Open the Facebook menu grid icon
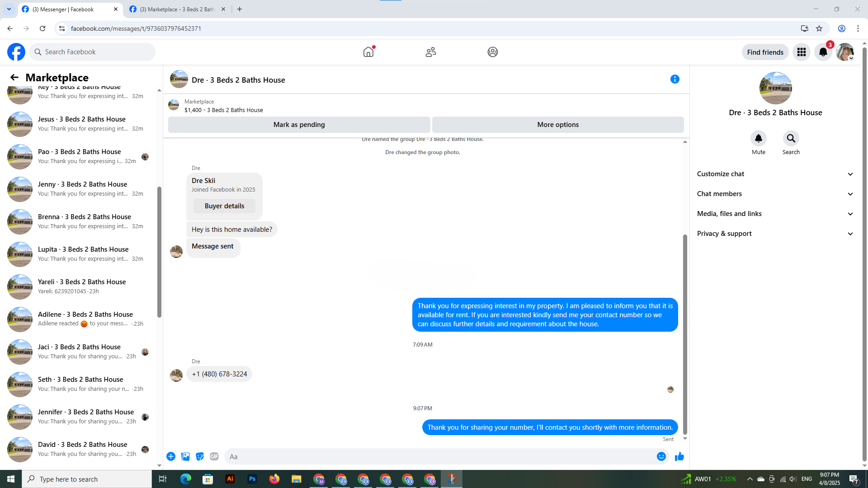This screenshot has height=488, width=868. (x=801, y=52)
